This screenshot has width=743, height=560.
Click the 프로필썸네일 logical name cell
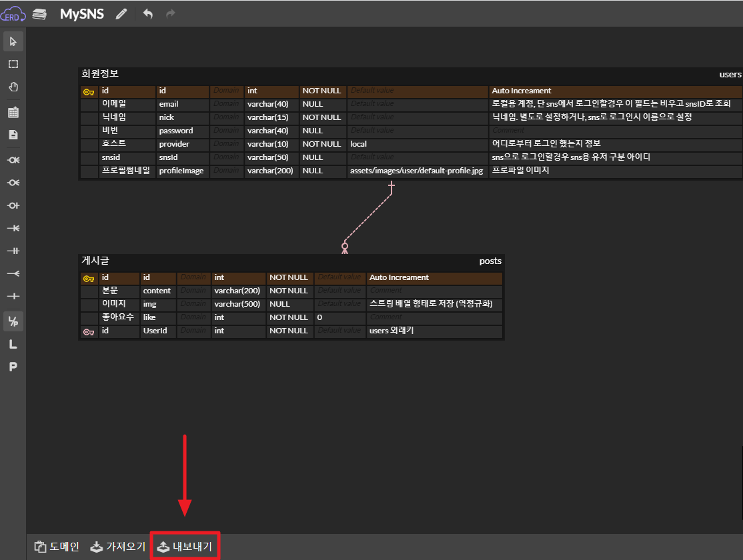pos(127,171)
